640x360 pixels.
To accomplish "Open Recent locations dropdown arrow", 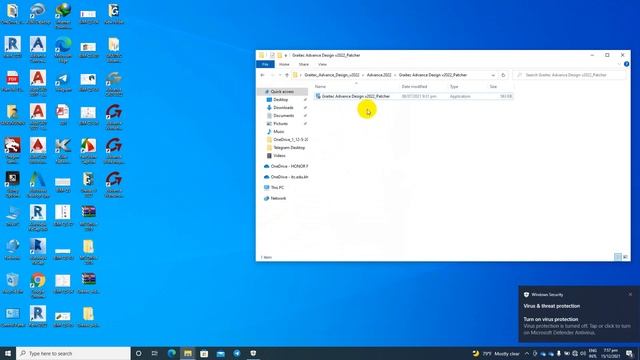I will pyautogui.click(x=280, y=75).
